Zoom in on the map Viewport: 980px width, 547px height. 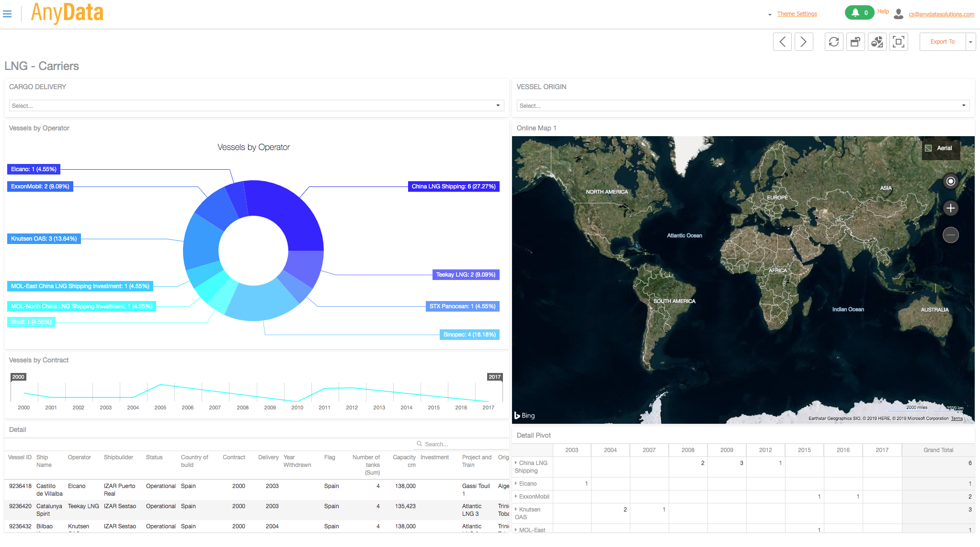[x=951, y=208]
